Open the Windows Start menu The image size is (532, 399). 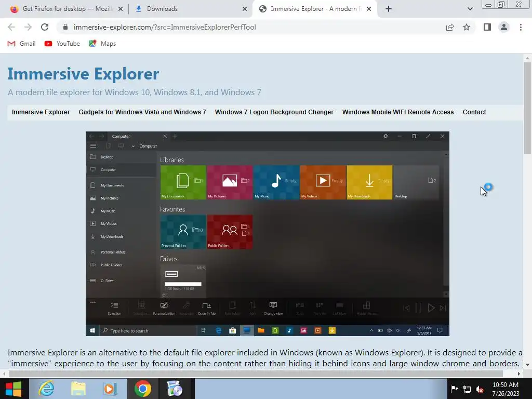[14, 389]
